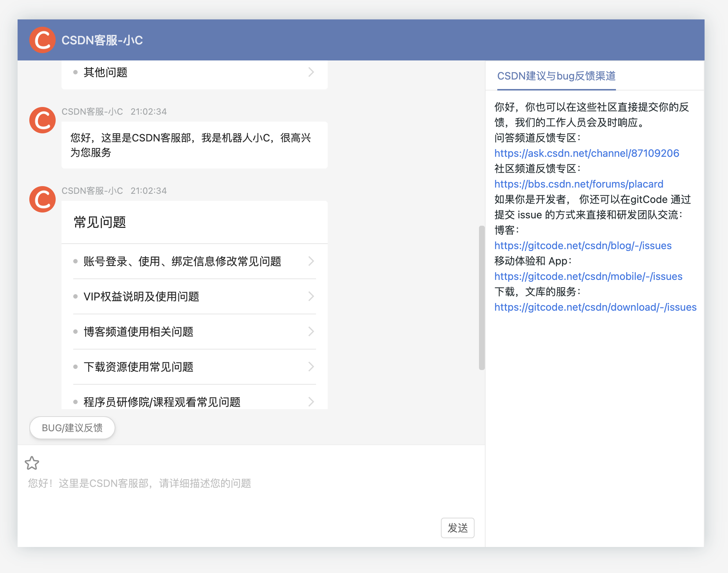Screen dimensions: 728x573
Task: Select the 其他问题 item text
Action: pos(105,73)
